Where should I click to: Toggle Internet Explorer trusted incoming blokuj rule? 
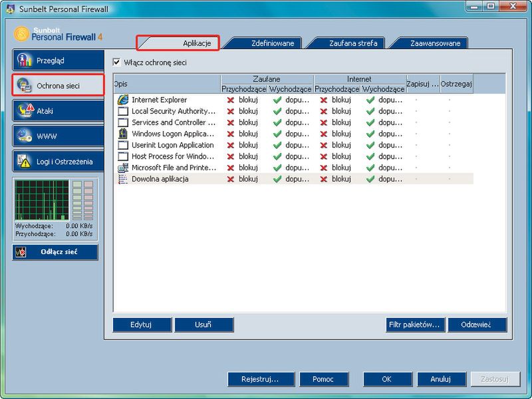[243, 100]
